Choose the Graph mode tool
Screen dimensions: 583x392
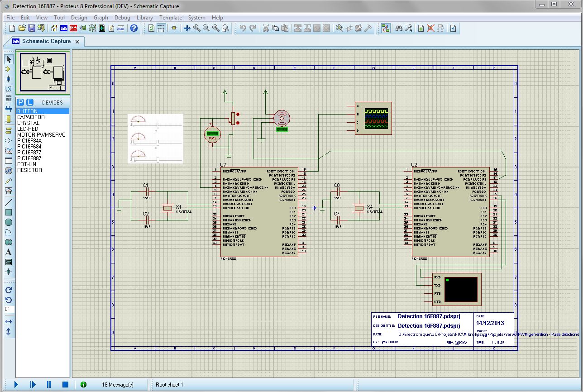coord(8,150)
